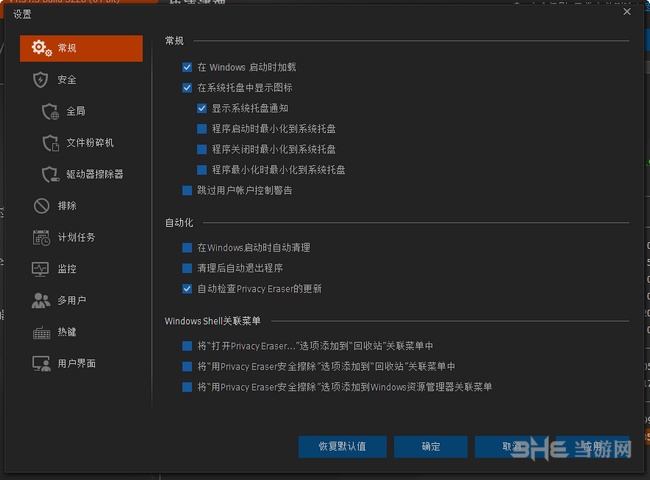Screen dimensions: 650x480
Task: Click the calendar clock icon for 计划任务
Action: point(41,237)
